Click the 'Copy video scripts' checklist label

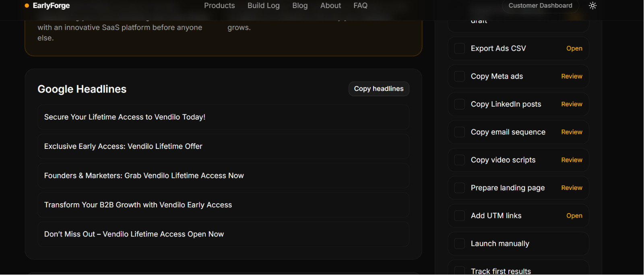point(503,160)
